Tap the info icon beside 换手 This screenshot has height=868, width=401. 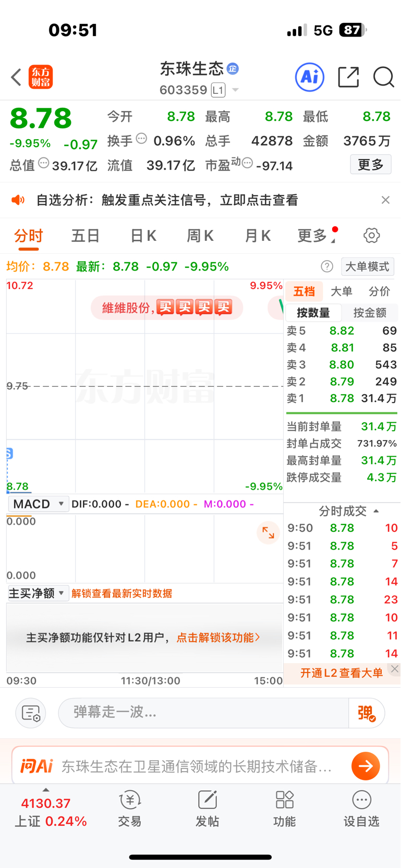coord(141,139)
